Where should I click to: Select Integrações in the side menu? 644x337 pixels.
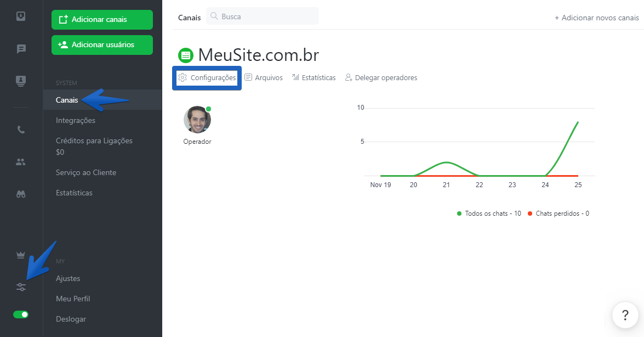tap(76, 120)
